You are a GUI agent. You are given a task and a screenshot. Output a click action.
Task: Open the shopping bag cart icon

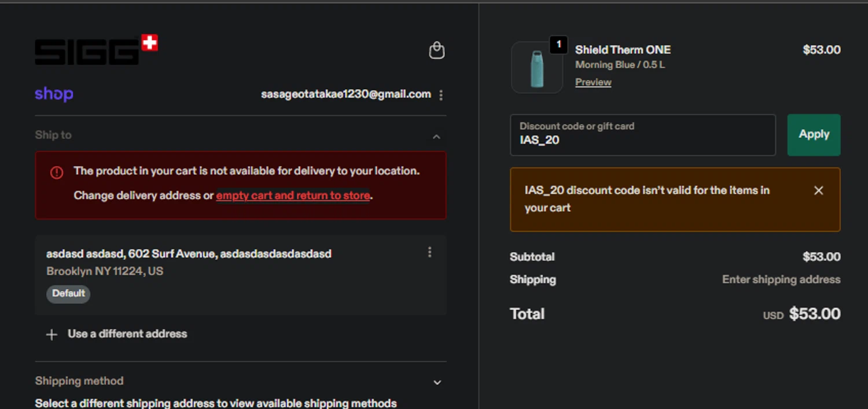437,50
